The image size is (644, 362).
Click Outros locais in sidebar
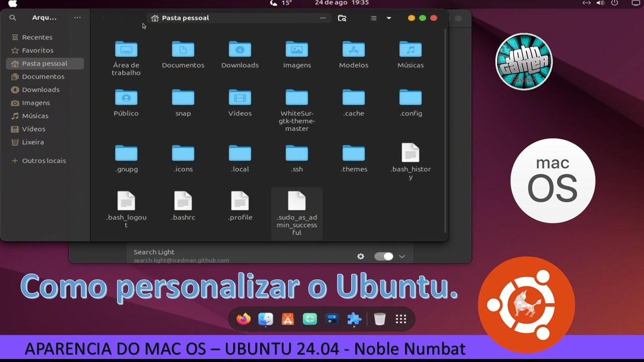coord(45,160)
